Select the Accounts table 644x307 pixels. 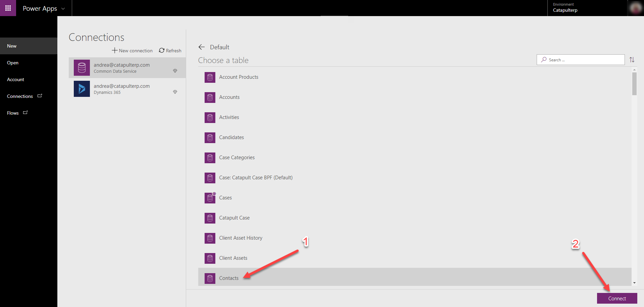tap(415, 97)
